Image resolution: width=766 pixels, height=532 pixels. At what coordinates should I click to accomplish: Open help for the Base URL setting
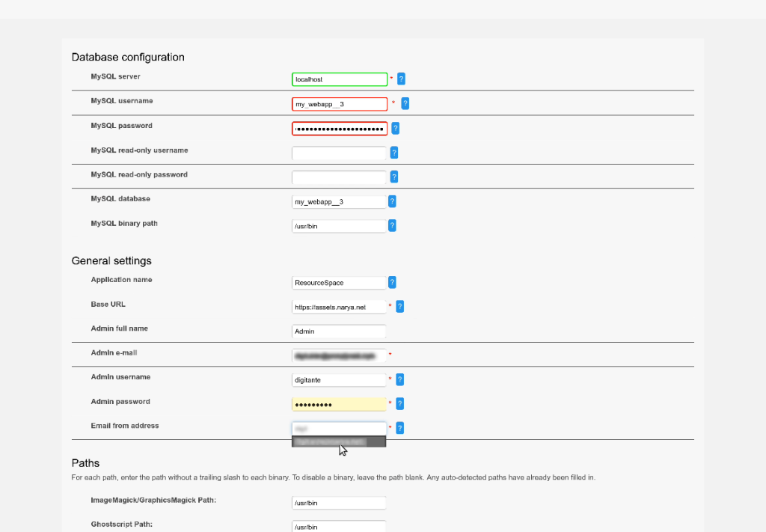pos(399,306)
